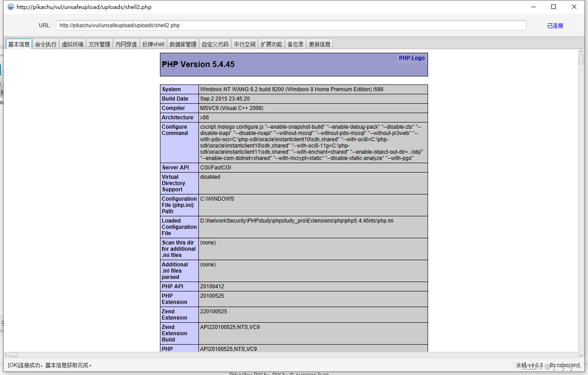
Task: Open the 反弹shell tab
Action: (153, 44)
